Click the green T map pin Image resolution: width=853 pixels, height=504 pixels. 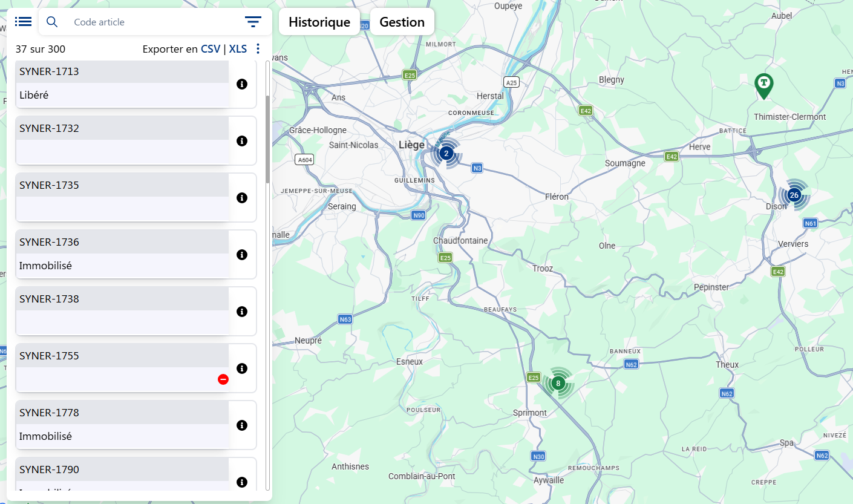pos(764,85)
